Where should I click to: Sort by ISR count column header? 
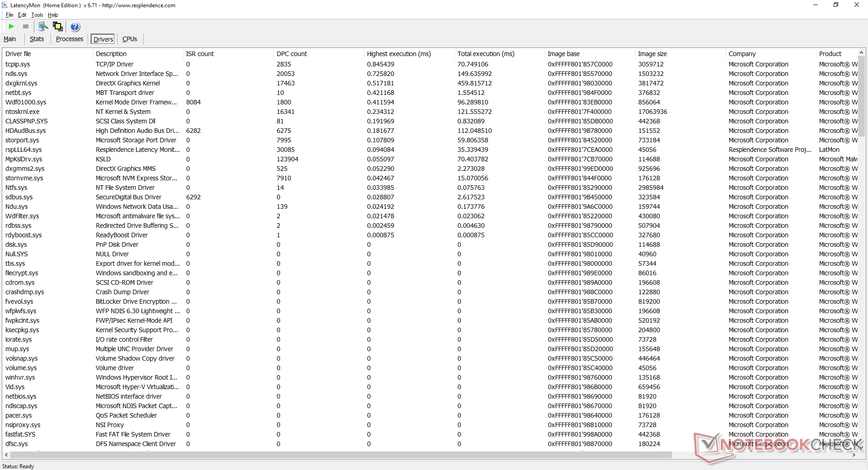[x=228, y=54]
